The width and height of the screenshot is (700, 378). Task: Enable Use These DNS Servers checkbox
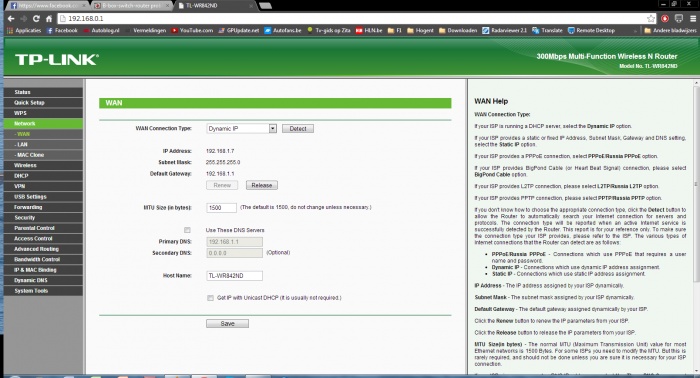coord(187,230)
